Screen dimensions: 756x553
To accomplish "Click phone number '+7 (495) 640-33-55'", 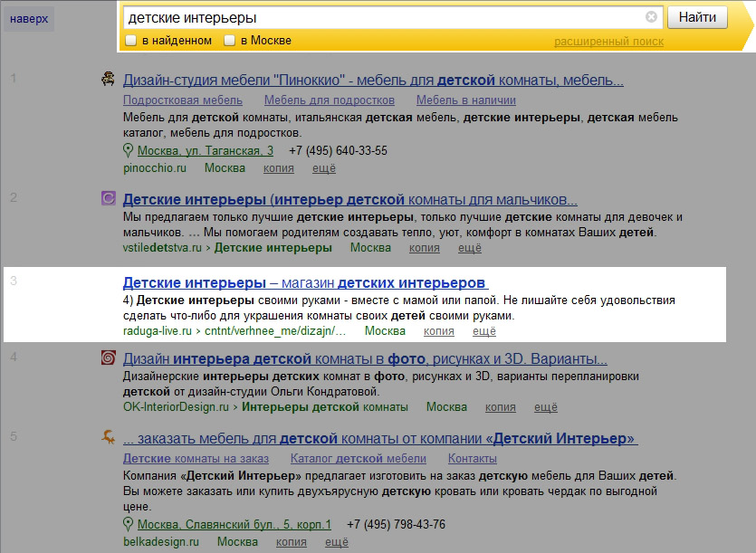I will click(338, 151).
